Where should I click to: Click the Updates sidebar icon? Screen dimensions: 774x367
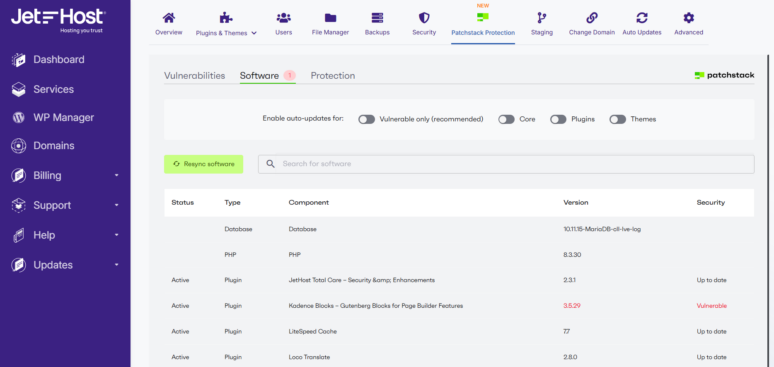18,265
